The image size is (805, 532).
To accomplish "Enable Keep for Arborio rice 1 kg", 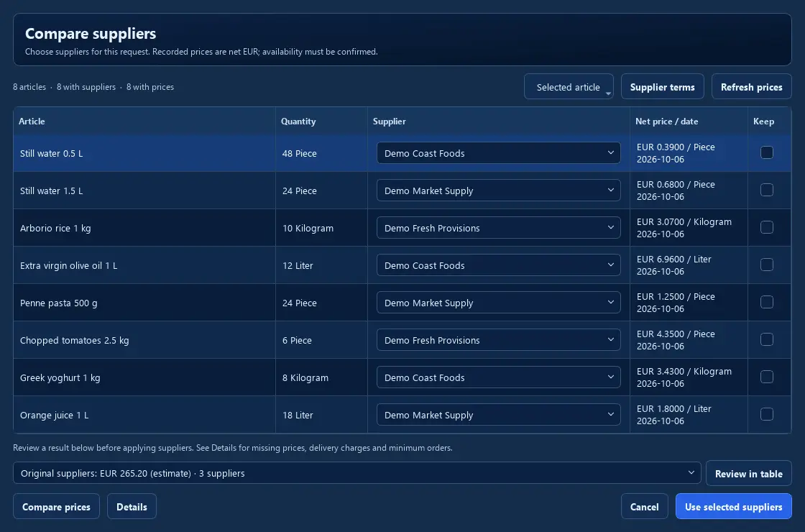I will coord(766,227).
